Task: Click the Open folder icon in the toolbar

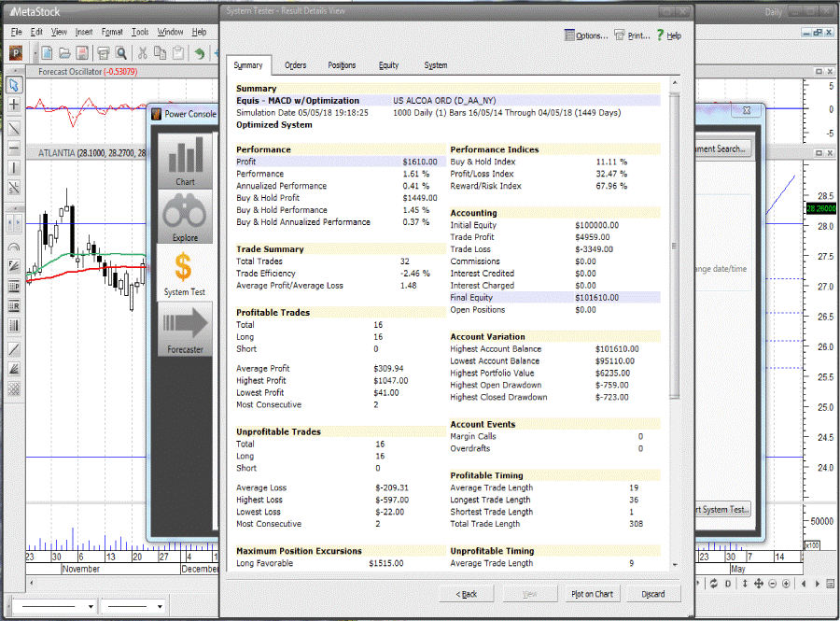Action: [x=64, y=53]
